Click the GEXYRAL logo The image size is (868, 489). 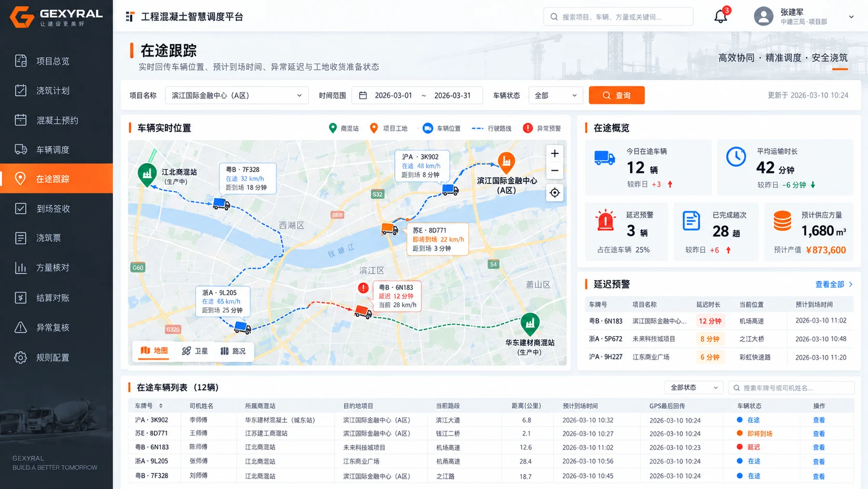[x=56, y=17]
